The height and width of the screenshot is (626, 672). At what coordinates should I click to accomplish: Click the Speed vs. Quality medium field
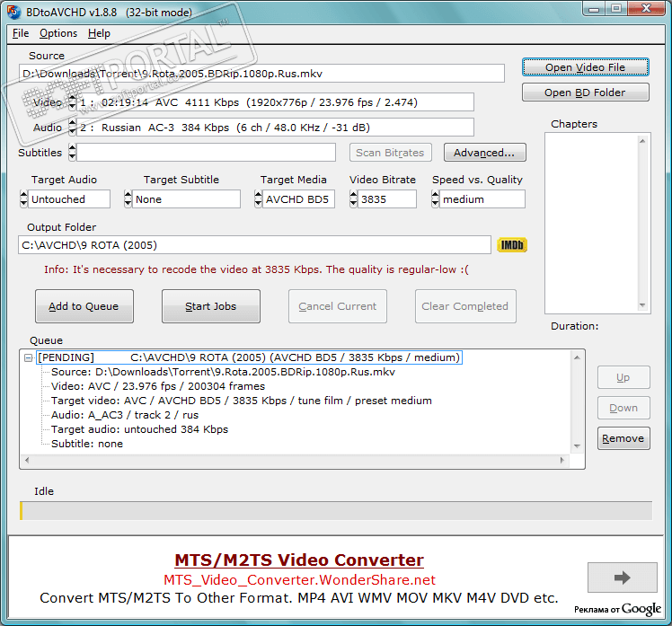point(482,199)
